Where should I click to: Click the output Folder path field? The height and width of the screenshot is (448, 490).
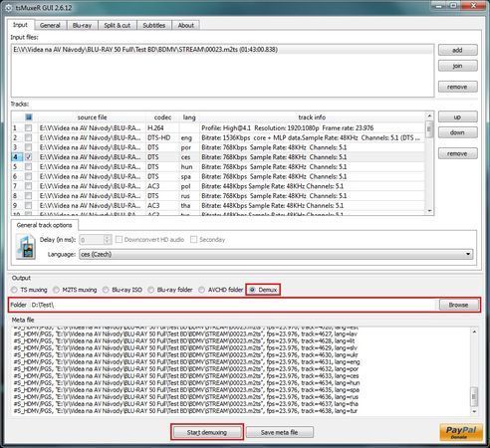click(x=232, y=305)
